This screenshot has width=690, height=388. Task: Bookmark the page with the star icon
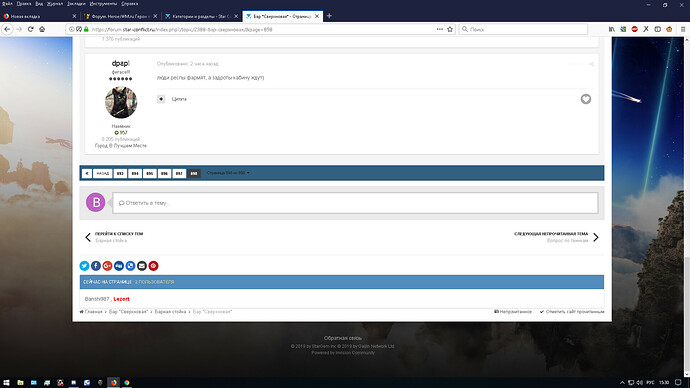pos(450,29)
